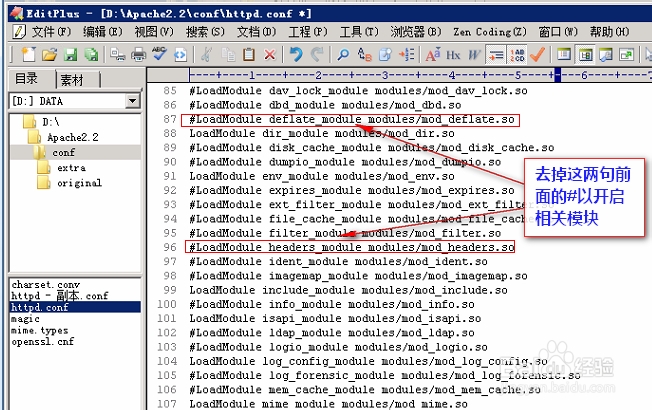Click the Redo arrow icon
The width and height of the screenshot is (652, 410).
(x=317, y=54)
